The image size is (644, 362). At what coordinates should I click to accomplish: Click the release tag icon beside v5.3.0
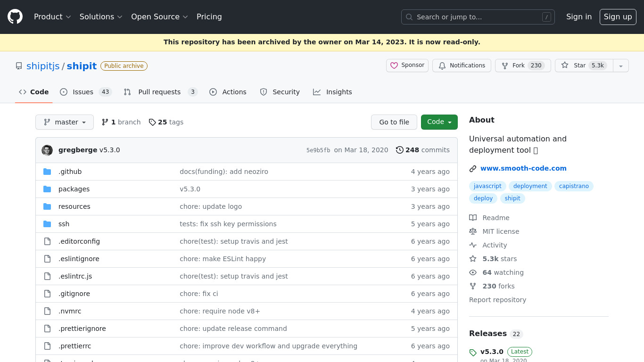[x=473, y=353]
